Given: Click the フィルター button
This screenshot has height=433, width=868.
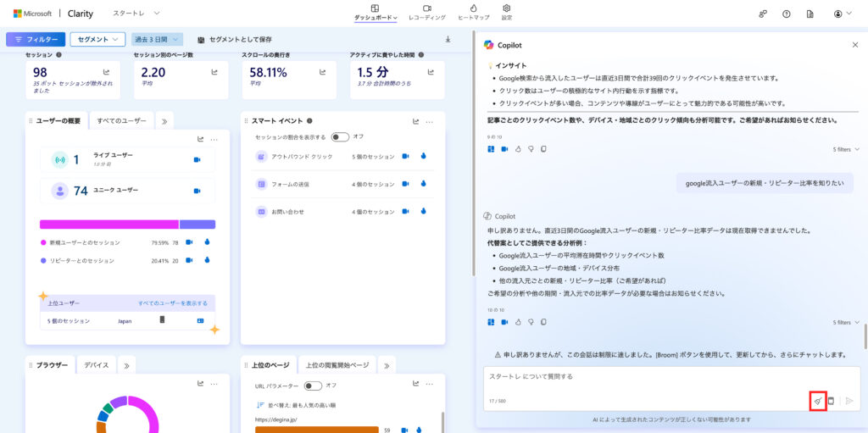Looking at the screenshot, I should point(36,39).
